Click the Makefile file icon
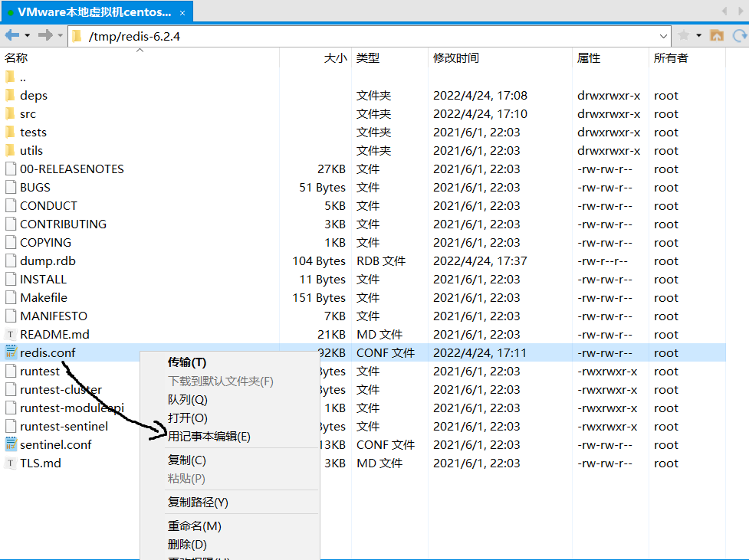749x560 pixels. pos(11,297)
